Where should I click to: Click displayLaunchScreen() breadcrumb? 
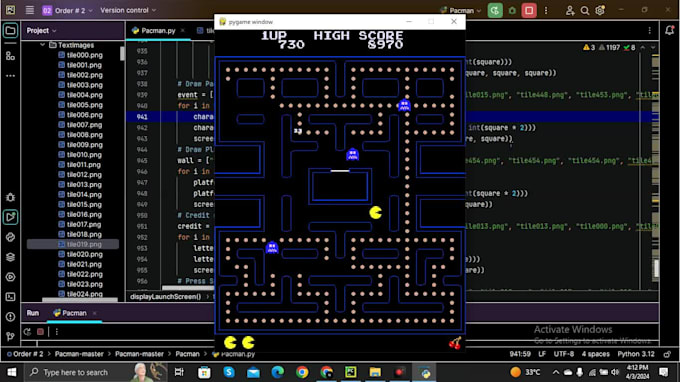(x=166, y=297)
